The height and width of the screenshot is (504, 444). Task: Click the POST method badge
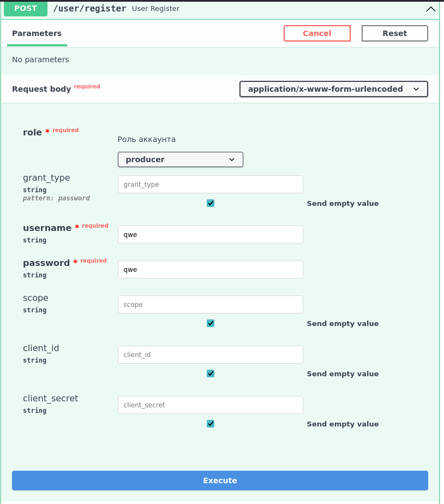point(25,9)
